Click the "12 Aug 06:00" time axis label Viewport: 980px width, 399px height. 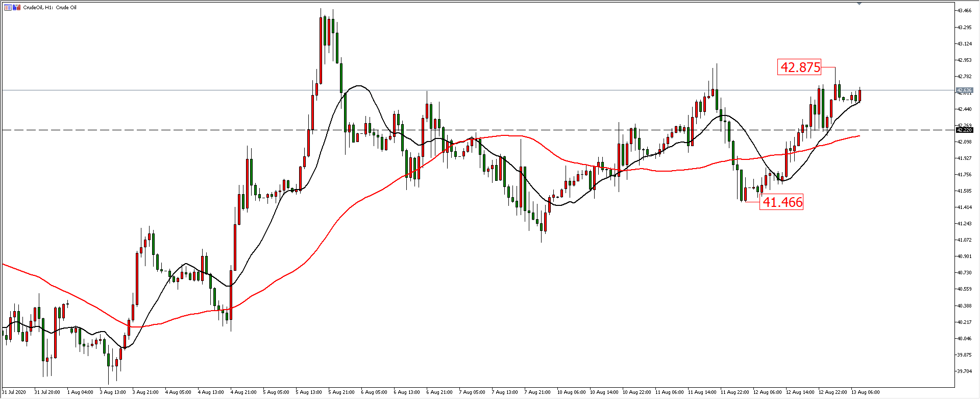pyautogui.click(x=767, y=392)
